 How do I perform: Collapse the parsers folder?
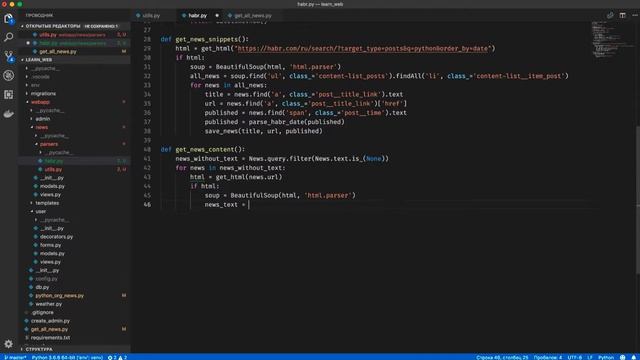(x=49, y=144)
